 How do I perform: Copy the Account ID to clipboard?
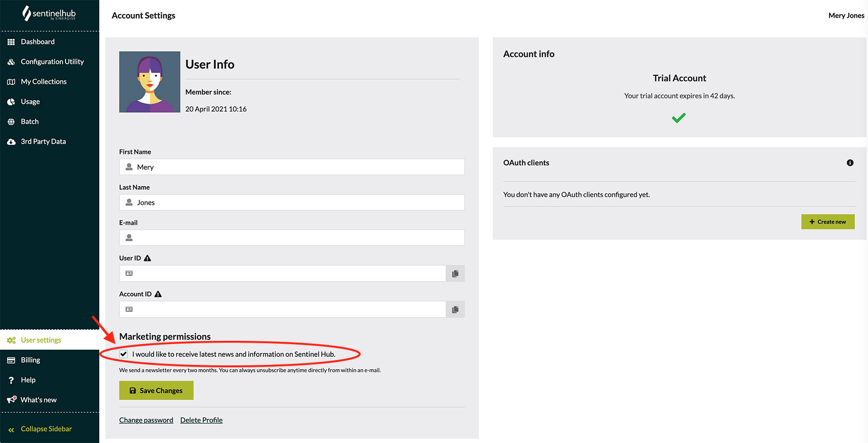(x=455, y=309)
